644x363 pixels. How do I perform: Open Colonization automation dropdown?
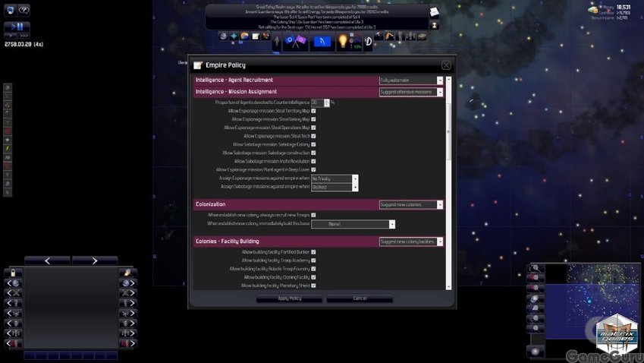tap(411, 205)
